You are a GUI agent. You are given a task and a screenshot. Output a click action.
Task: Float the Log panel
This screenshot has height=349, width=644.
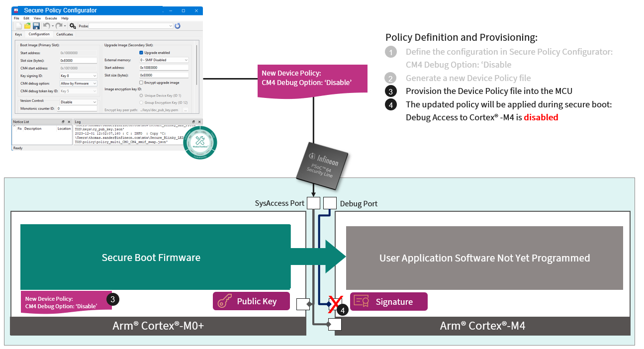point(193,122)
